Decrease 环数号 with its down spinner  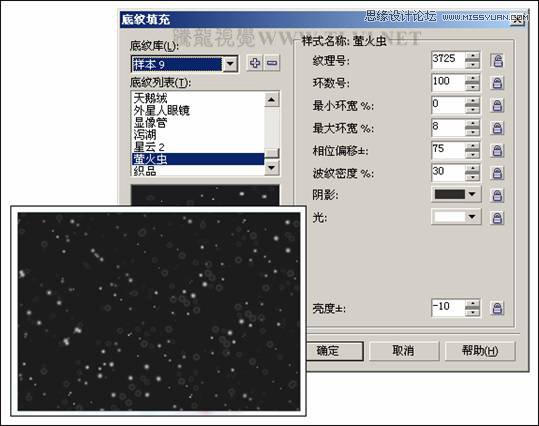pos(473,87)
